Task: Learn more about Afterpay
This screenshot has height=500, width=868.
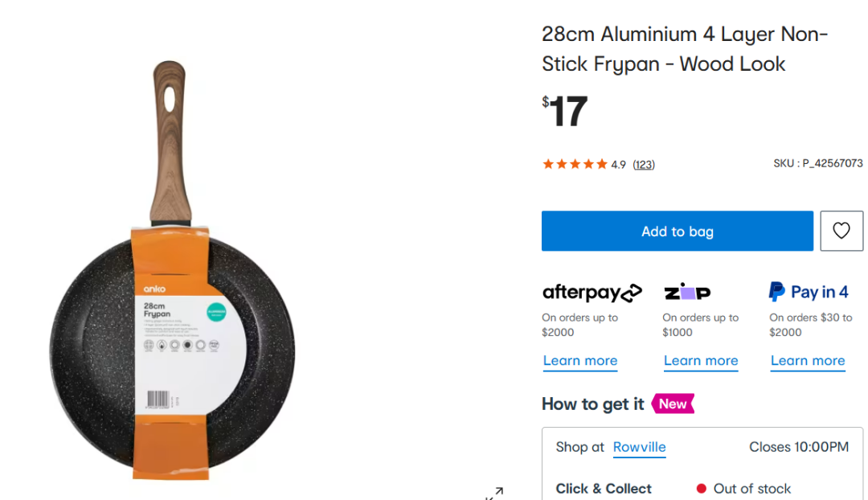Action: pos(579,361)
